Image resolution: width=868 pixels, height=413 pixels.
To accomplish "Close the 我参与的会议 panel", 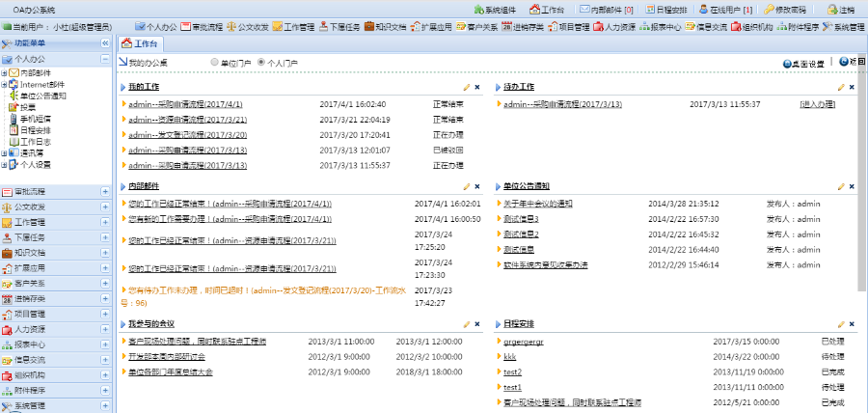I will point(477,324).
